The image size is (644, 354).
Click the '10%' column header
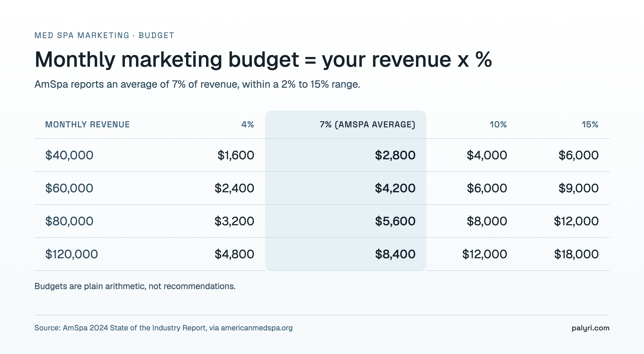tap(498, 124)
